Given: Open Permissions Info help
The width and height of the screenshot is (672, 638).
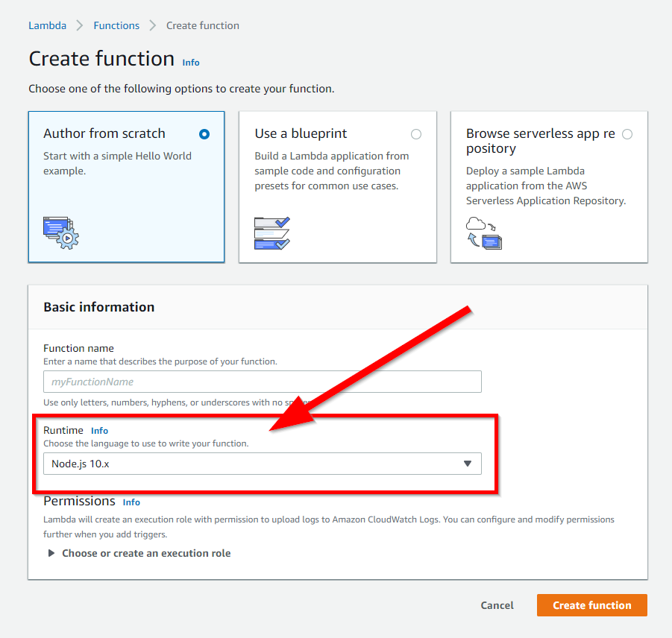Looking at the screenshot, I should [131, 502].
